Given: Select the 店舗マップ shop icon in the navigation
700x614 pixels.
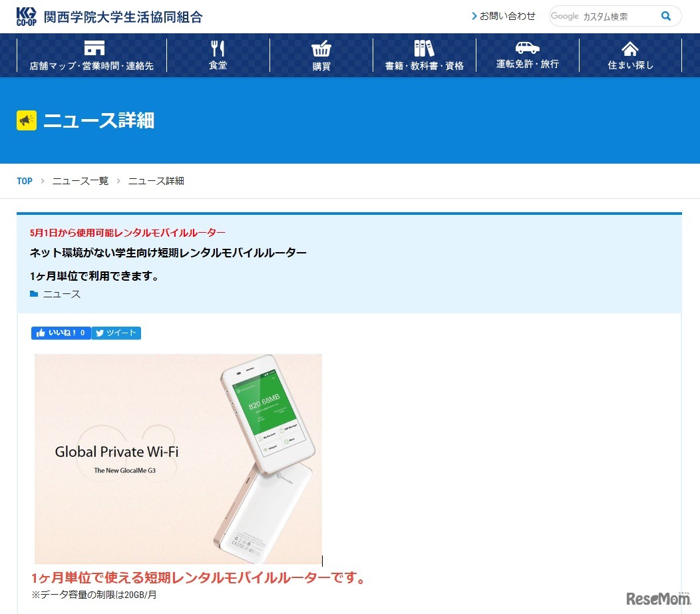Looking at the screenshot, I should pyautogui.click(x=93, y=48).
